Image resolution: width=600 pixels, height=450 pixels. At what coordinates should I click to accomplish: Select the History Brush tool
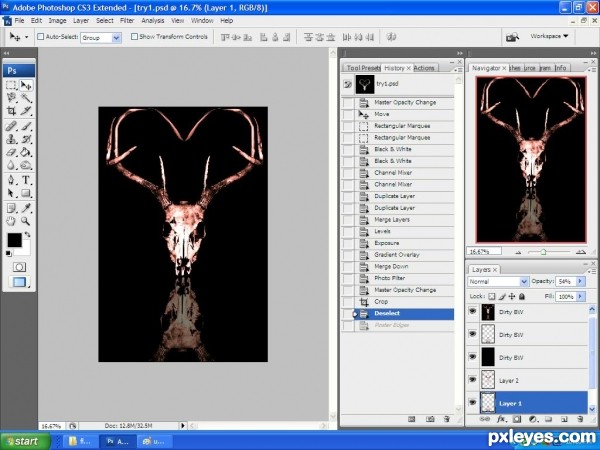[26, 139]
